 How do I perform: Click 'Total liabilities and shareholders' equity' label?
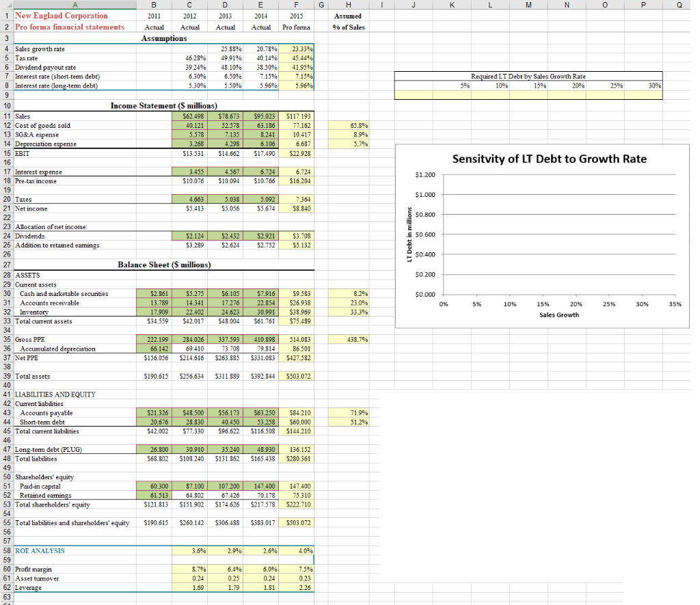(72, 523)
